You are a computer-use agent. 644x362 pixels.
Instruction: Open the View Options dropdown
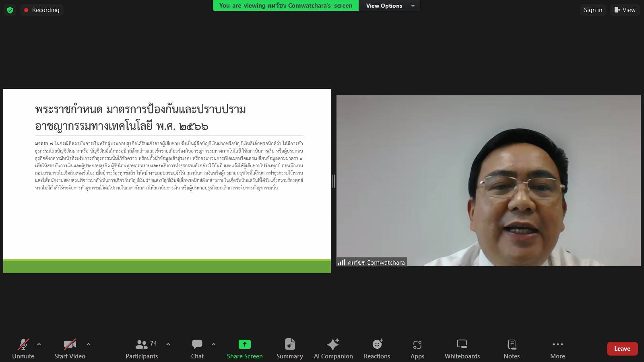click(389, 6)
